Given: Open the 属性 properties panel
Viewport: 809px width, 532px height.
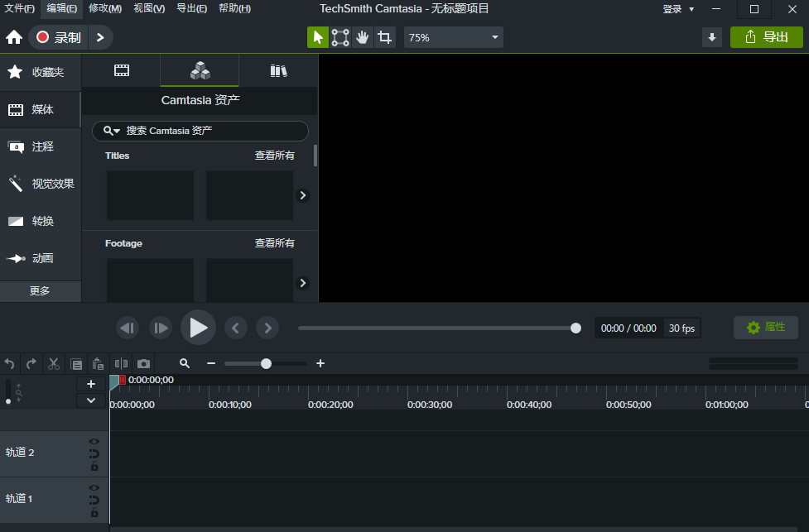Looking at the screenshot, I should click(x=766, y=328).
